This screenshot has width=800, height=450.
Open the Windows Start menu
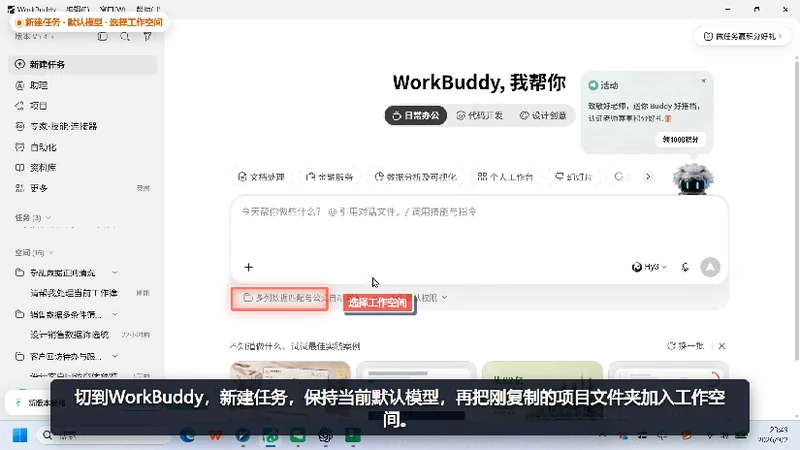coord(20,435)
